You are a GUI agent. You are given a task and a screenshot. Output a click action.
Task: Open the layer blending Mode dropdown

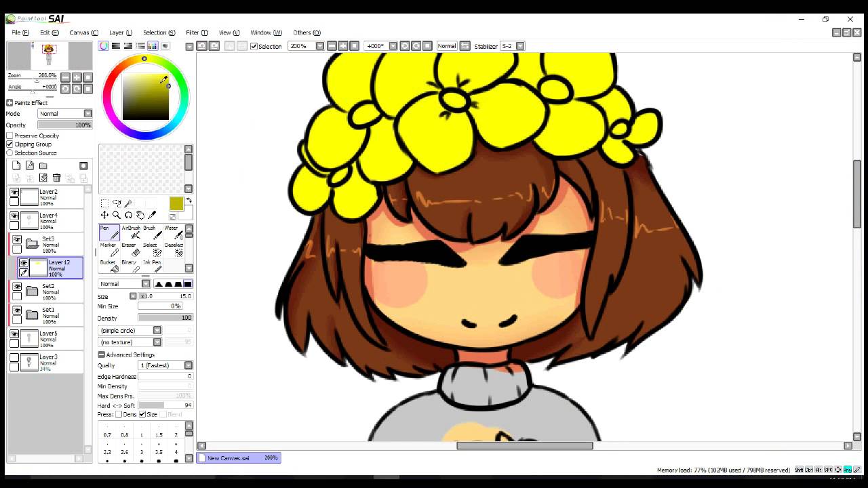point(65,114)
